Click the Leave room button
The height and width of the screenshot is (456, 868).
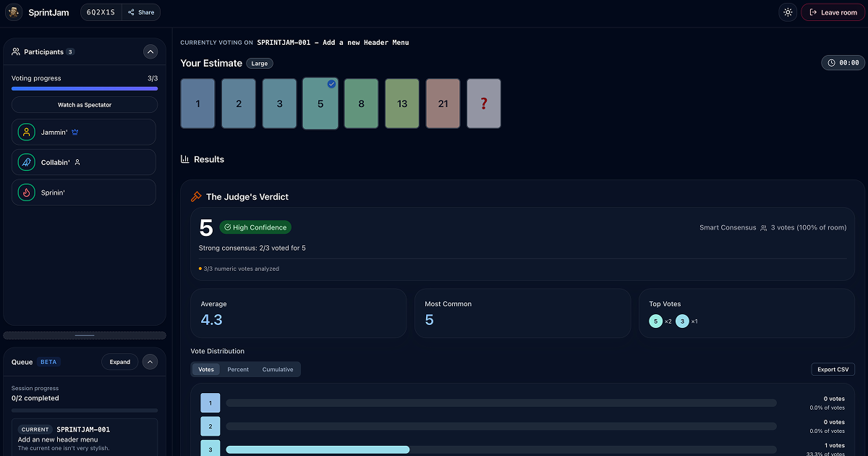pyautogui.click(x=833, y=12)
